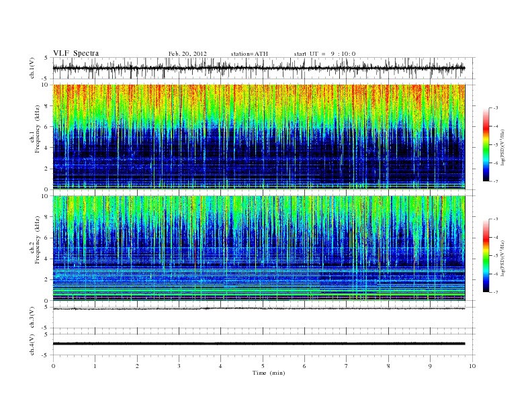This screenshot has height=411, width=532.
Task: Click the time axis tick label 1
Action: [x=95, y=366]
